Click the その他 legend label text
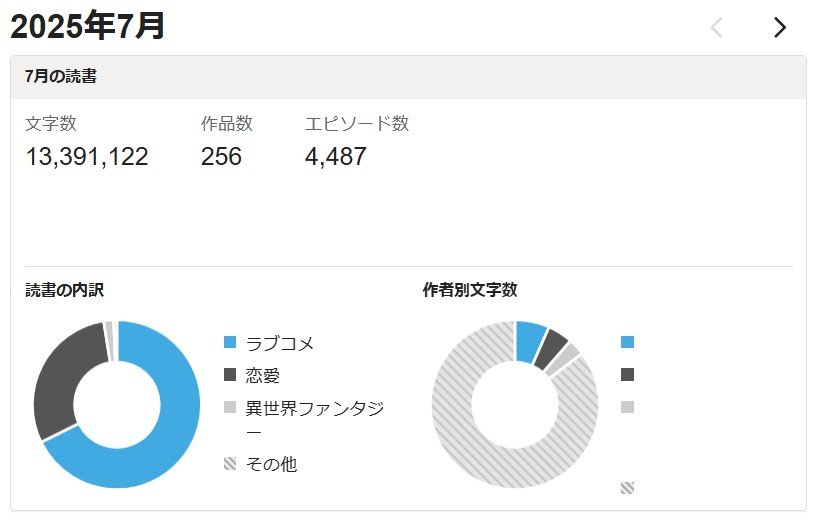Viewport: 819px width, 521px height. pyautogui.click(x=271, y=464)
